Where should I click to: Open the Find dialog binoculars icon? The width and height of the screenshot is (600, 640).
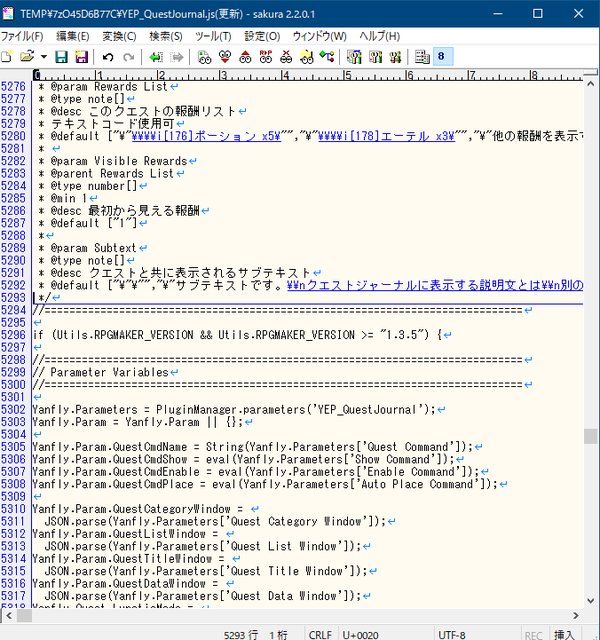[204, 57]
